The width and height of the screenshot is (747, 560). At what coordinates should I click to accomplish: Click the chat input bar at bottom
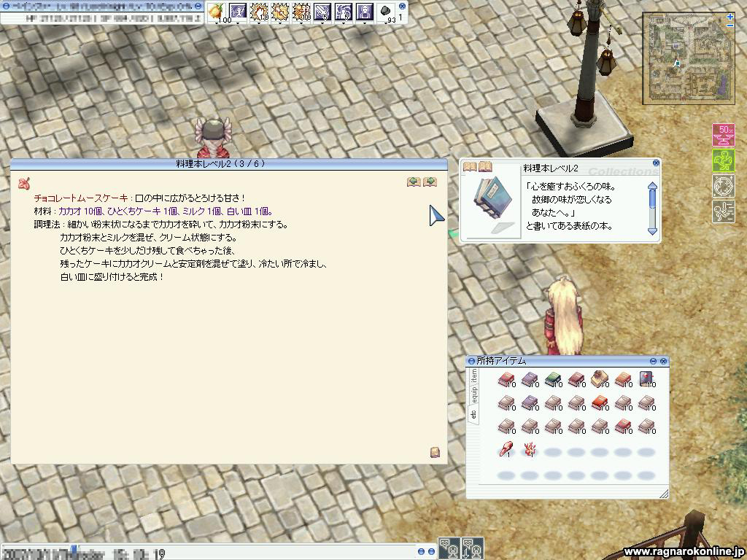(208, 553)
